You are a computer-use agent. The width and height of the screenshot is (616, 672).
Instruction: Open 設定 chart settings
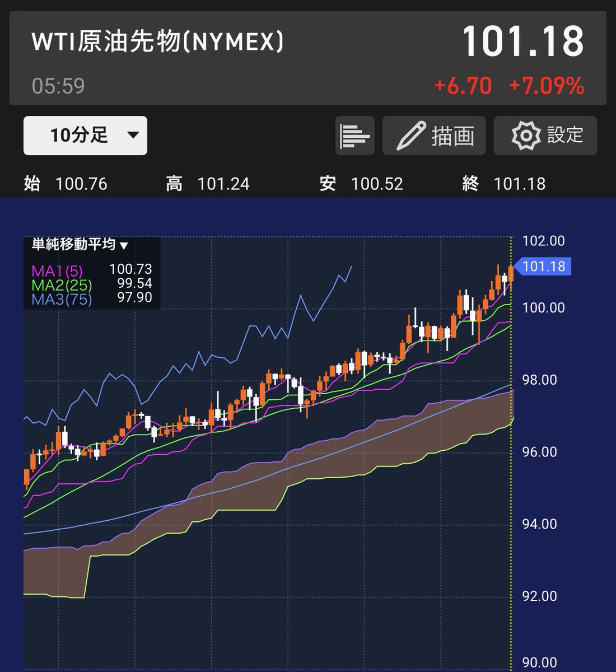545,136
